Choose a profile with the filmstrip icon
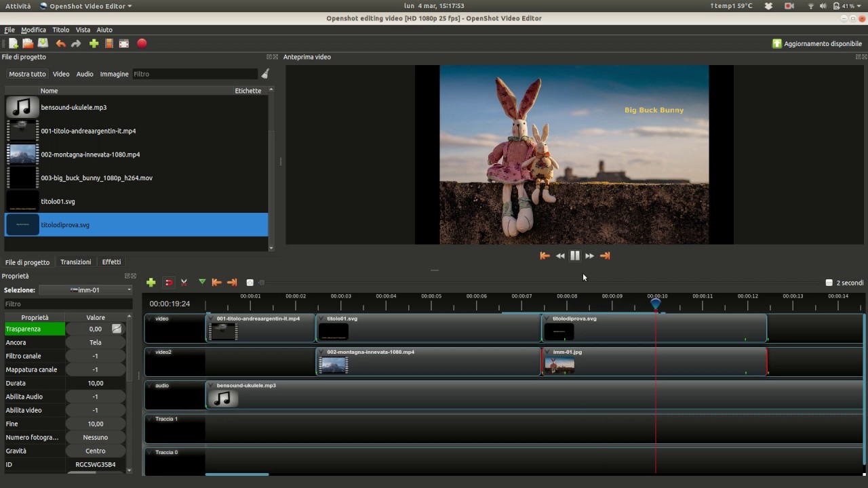Image resolution: width=868 pixels, height=488 pixels. pos(108,43)
